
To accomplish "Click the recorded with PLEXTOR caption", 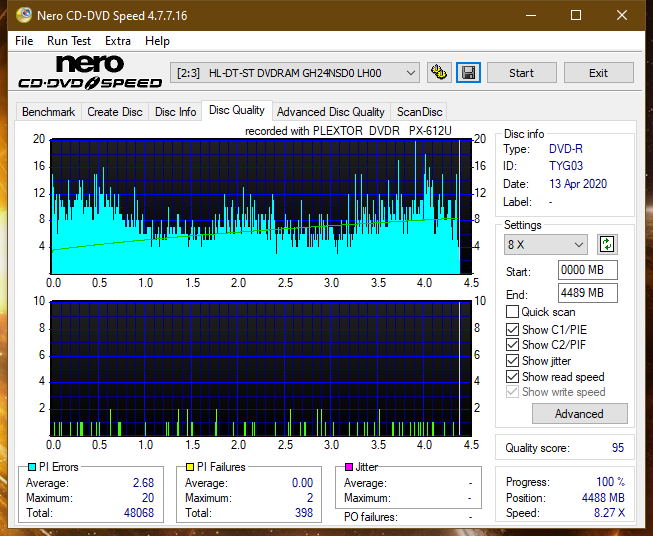I will [348, 131].
